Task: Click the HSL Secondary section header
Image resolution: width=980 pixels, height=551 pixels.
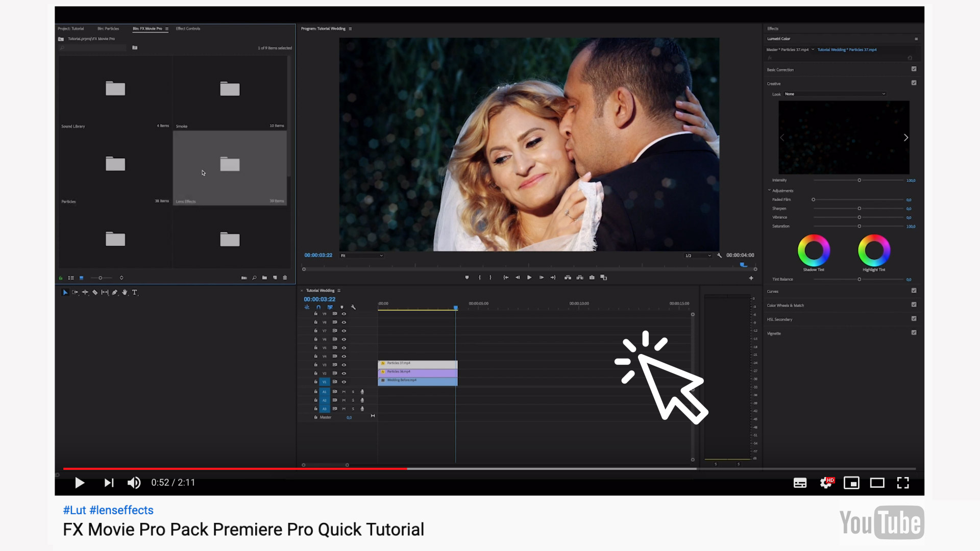Action: click(779, 319)
